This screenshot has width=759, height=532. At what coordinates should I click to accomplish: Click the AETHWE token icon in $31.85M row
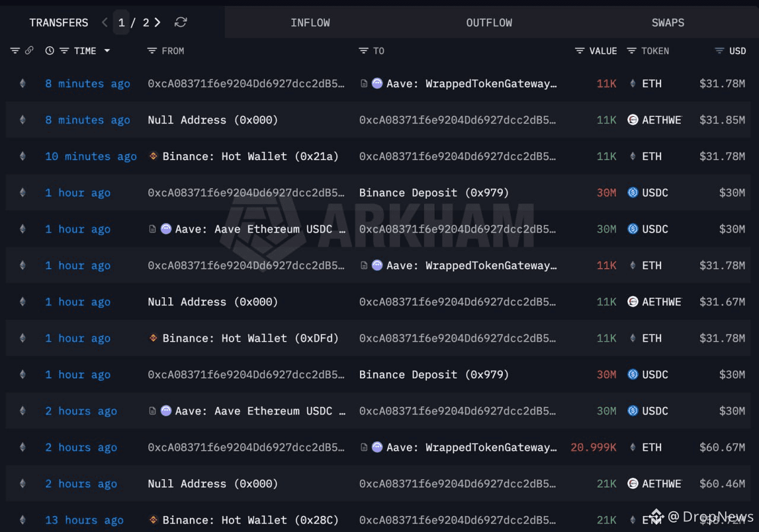pyautogui.click(x=633, y=120)
